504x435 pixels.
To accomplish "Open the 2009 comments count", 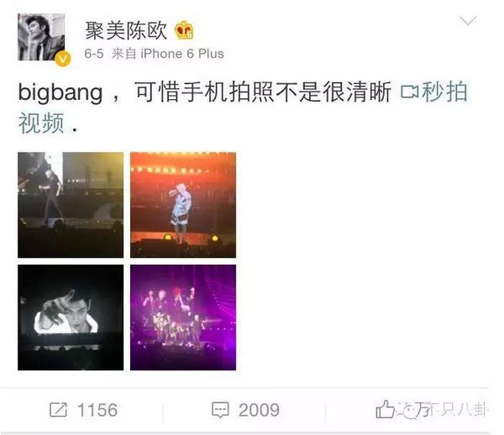I will 259,411.
